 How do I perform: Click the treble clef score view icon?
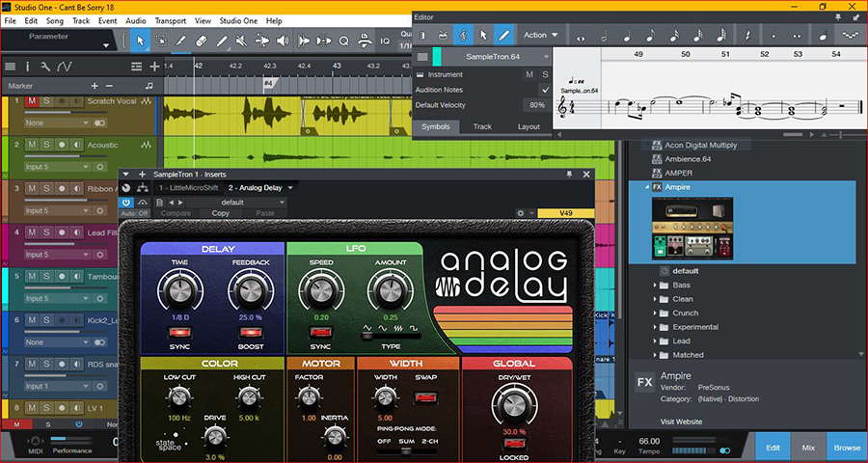[x=463, y=36]
